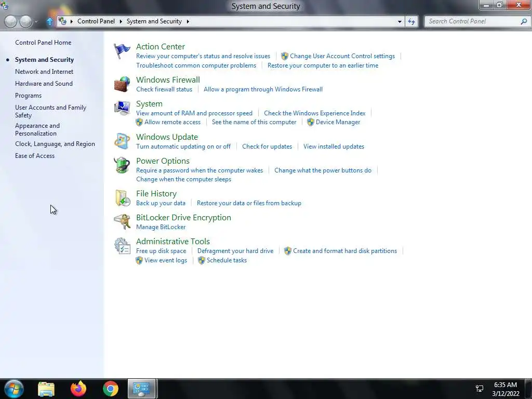Click Allow a program through Windows Firewall
Image resolution: width=532 pixels, height=399 pixels.
coord(263,89)
